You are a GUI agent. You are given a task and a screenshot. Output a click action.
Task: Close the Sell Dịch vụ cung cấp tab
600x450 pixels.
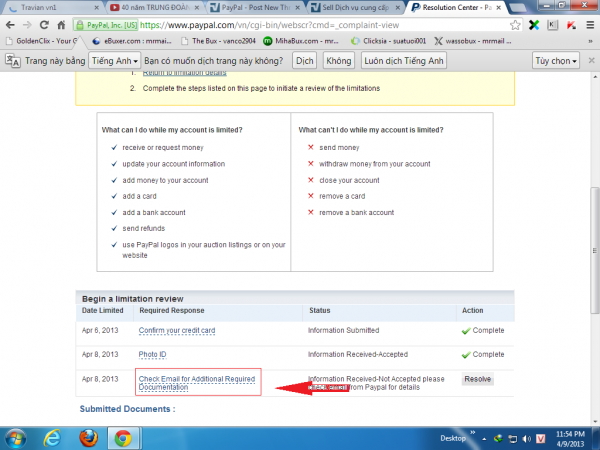point(398,8)
